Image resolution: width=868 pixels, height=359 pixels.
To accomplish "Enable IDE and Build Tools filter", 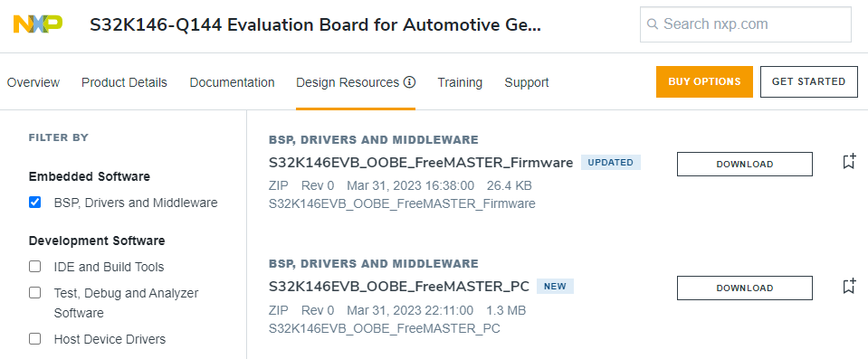I will (35, 267).
